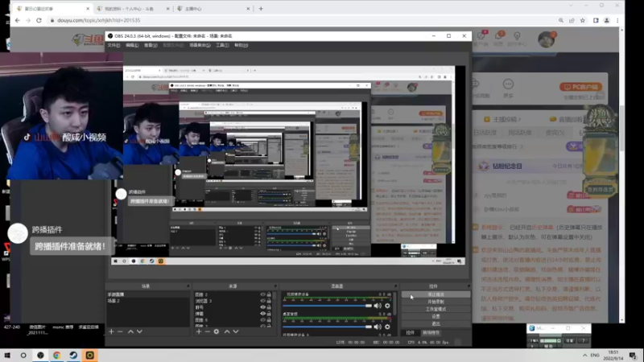Click Chrome address bar URL

point(98,20)
